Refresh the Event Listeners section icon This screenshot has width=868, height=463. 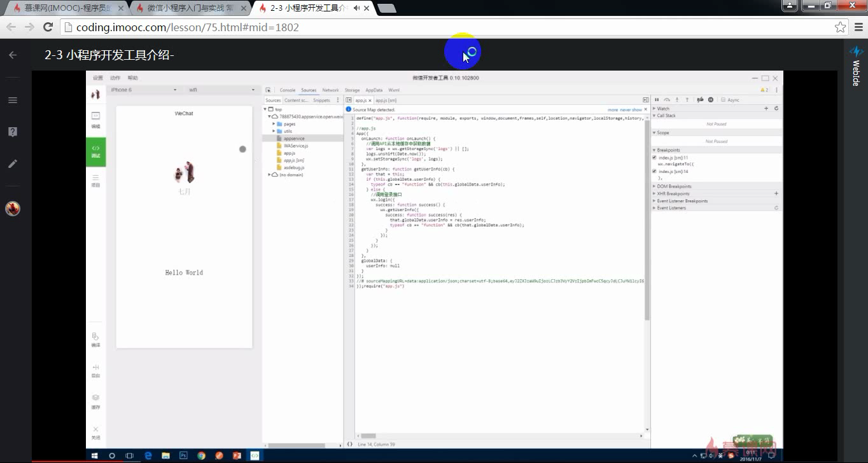click(776, 208)
